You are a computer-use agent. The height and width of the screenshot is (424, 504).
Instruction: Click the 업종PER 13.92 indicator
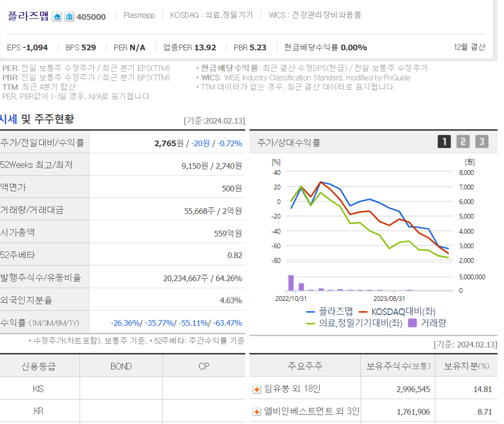[190, 47]
